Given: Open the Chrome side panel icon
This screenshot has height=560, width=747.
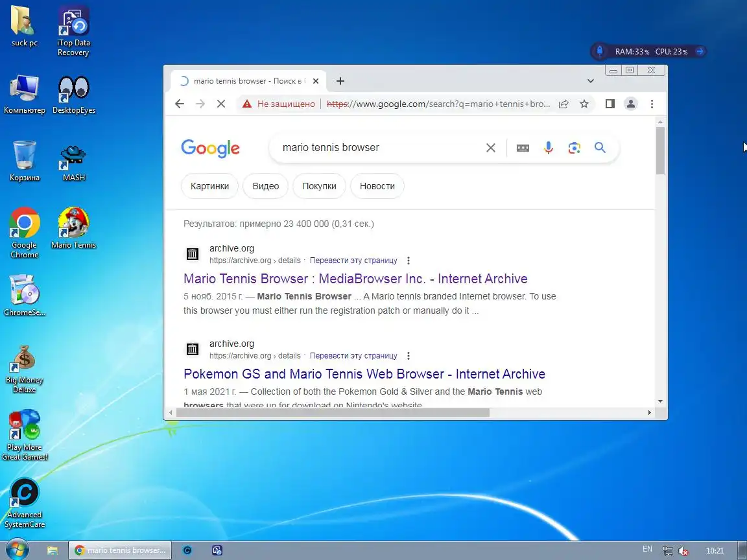Looking at the screenshot, I should click(610, 104).
